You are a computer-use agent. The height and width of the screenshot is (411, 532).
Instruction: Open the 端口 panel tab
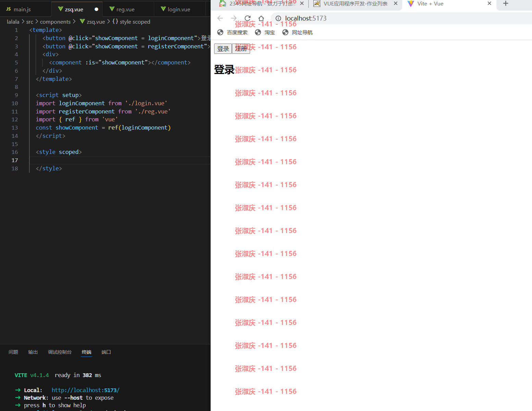[x=106, y=352]
